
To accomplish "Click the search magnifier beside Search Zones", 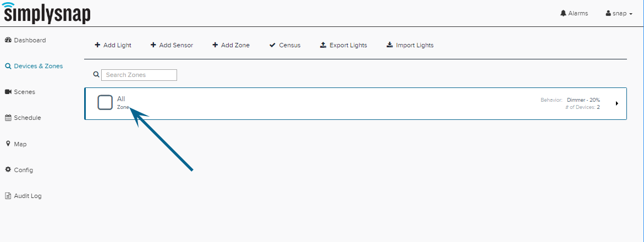I will [97, 74].
